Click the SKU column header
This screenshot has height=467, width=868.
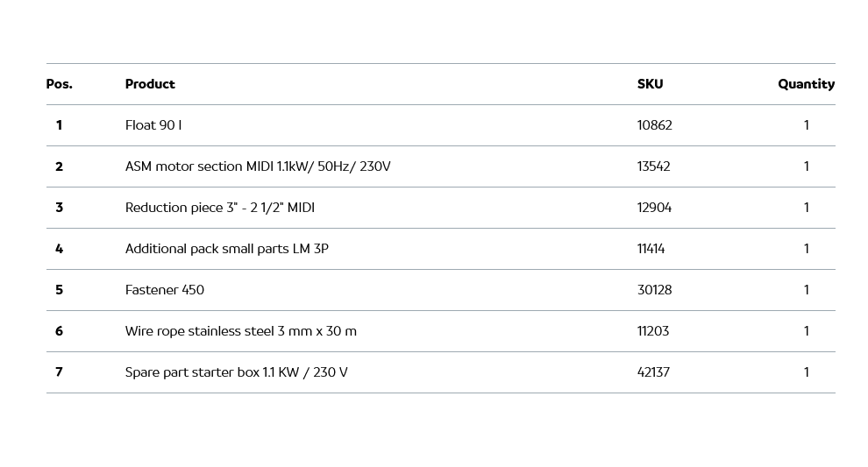[x=650, y=84]
